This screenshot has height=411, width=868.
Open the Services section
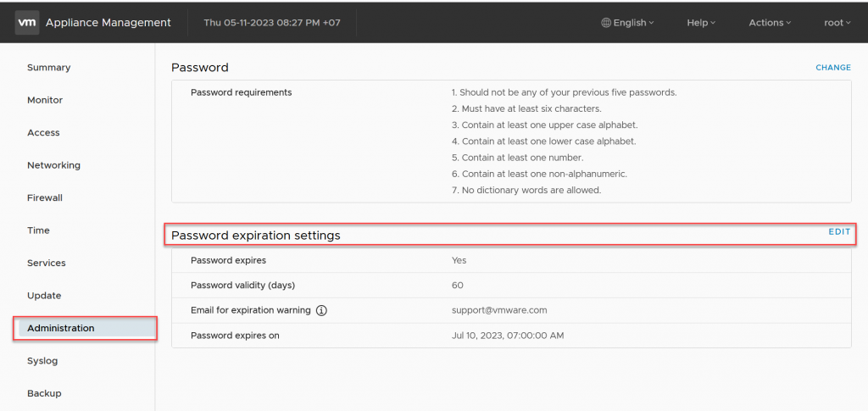point(47,264)
